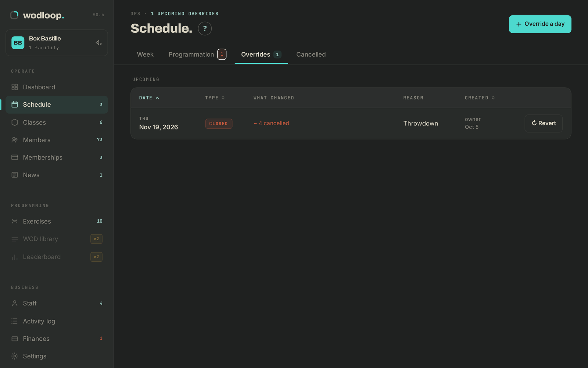Viewport: 588px width, 368px height.
Task: Click the Staff person icon
Action: tap(15, 303)
